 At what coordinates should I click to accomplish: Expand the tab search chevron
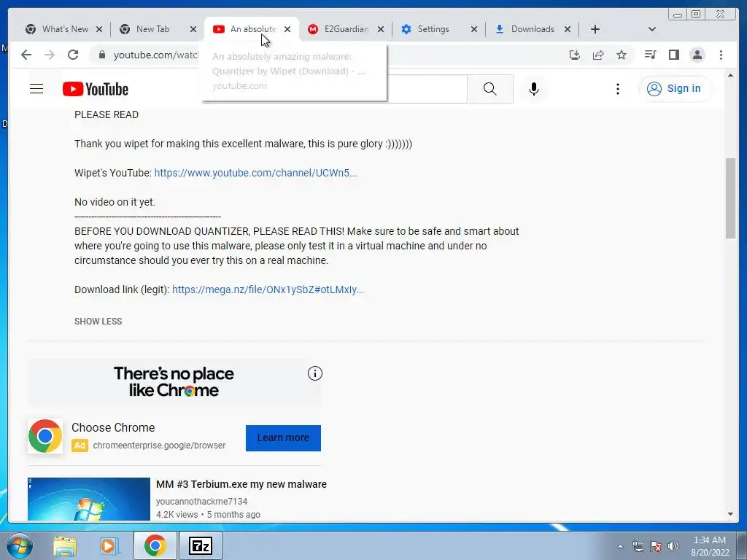tap(652, 29)
